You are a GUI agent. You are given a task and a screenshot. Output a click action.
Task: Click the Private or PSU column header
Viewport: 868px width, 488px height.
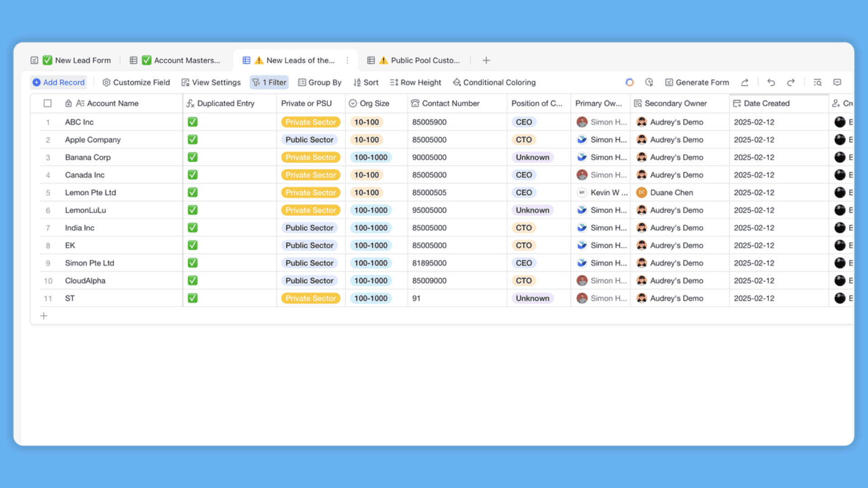311,103
